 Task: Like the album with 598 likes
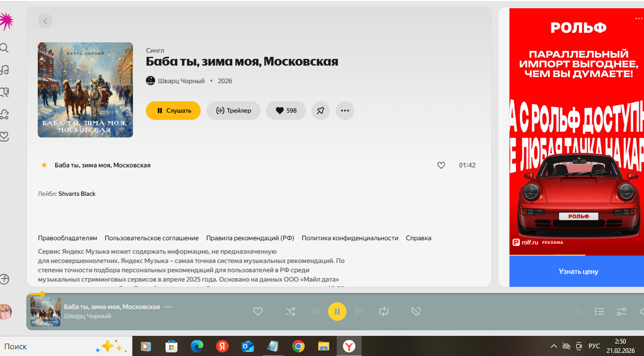click(286, 111)
